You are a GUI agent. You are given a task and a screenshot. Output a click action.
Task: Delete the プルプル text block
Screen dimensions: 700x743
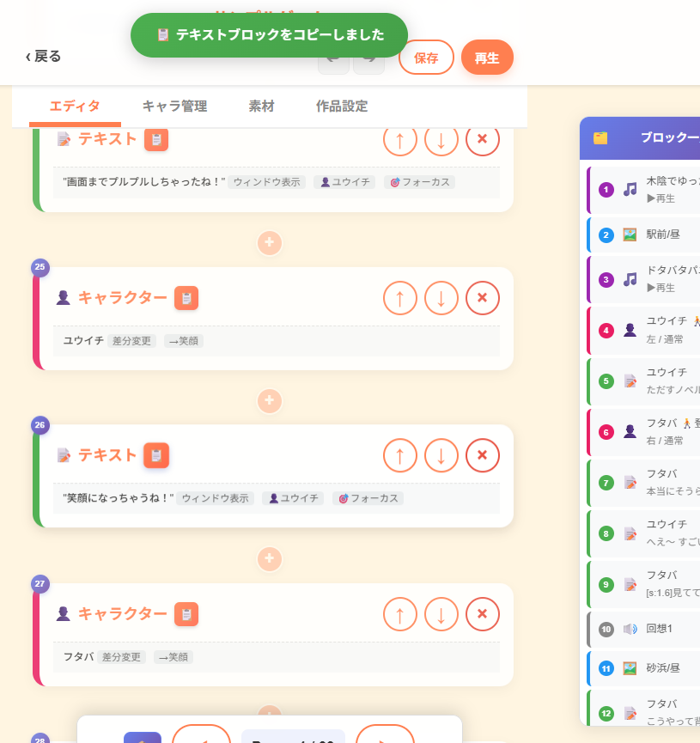[x=483, y=139]
